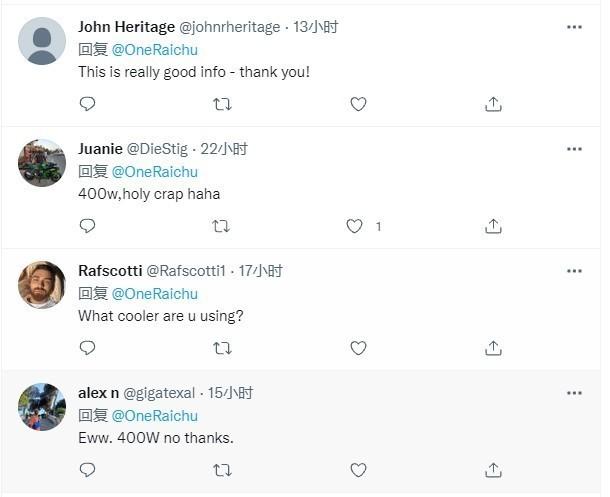The image size is (610, 497).
Task: Share alex n's 400W tweet
Action: click(493, 470)
